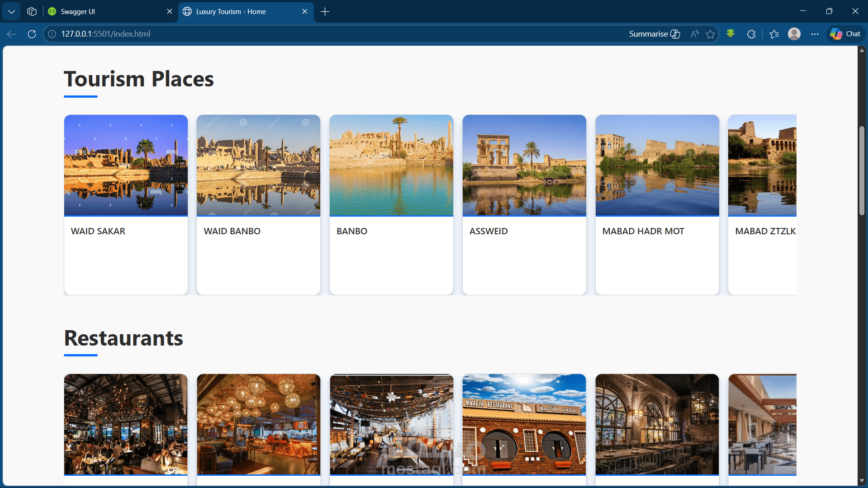This screenshot has width=868, height=488.
Task: Restore down the browser window
Action: pyautogui.click(x=829, y=11)
